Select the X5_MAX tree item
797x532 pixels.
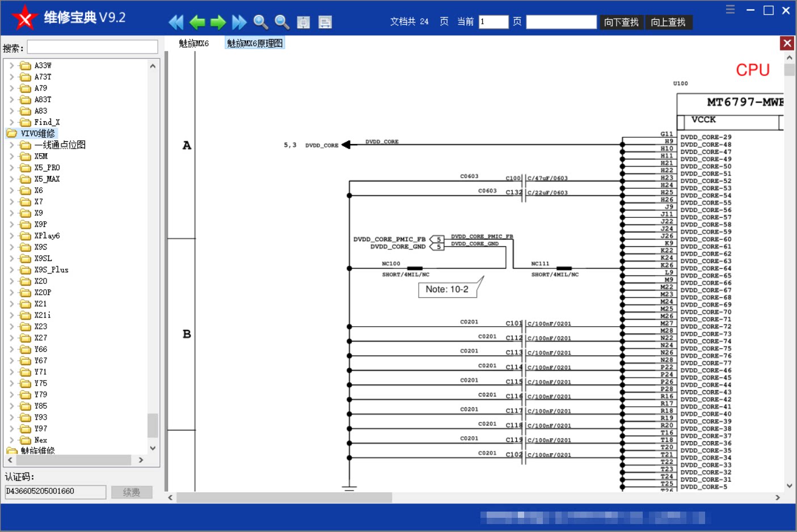pos(47,179)
